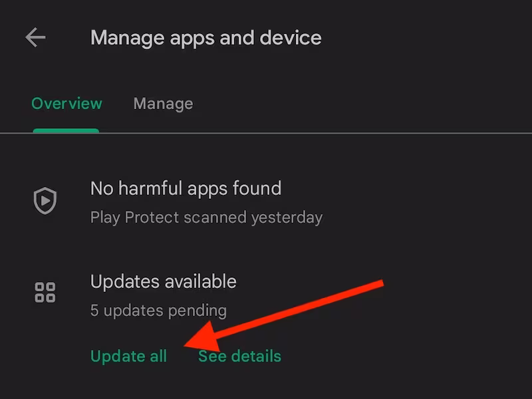Open the "Updates available" entry
The width and height of the screenshot is (532, 399).
[x=163, y=281]
